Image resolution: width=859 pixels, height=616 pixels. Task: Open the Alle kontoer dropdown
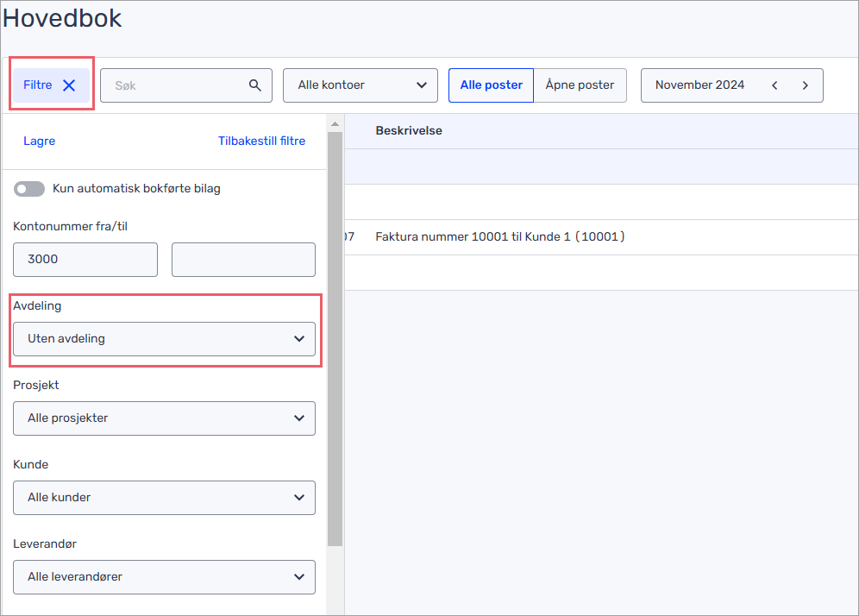click(361, 85)
